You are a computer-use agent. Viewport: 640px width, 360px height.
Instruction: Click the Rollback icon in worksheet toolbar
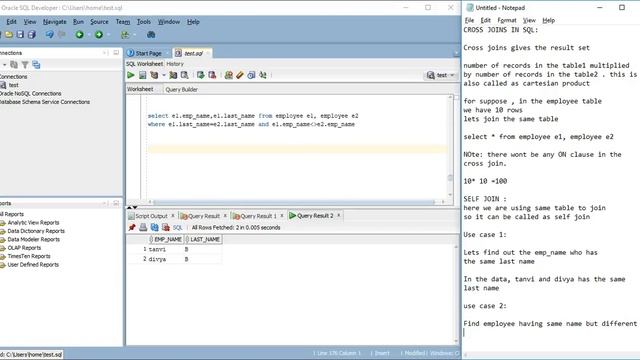point(212,75)
